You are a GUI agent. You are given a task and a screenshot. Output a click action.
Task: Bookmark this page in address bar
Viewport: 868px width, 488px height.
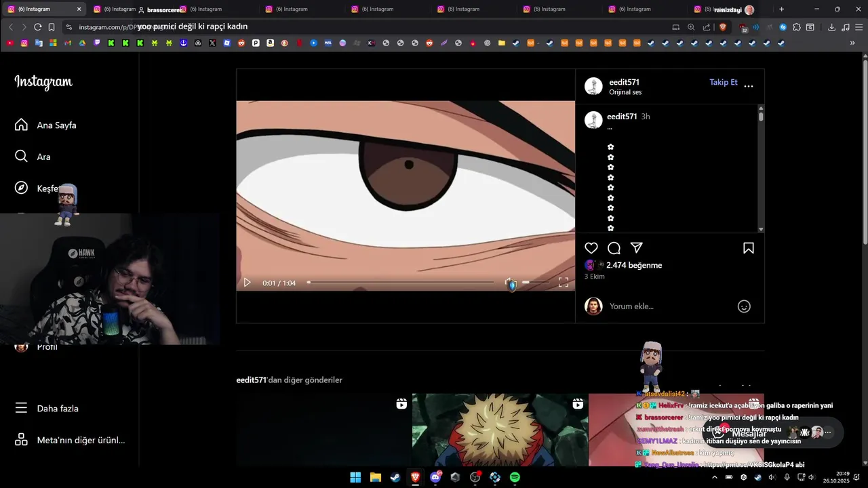point(51,27)
